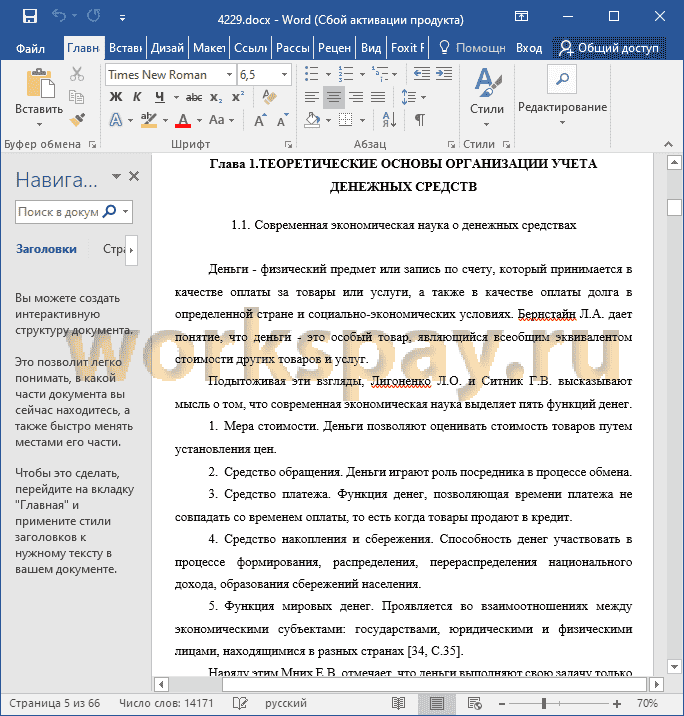684x716 pixels.
Task: Justify the paragraph text
Action: click(378, 97)
